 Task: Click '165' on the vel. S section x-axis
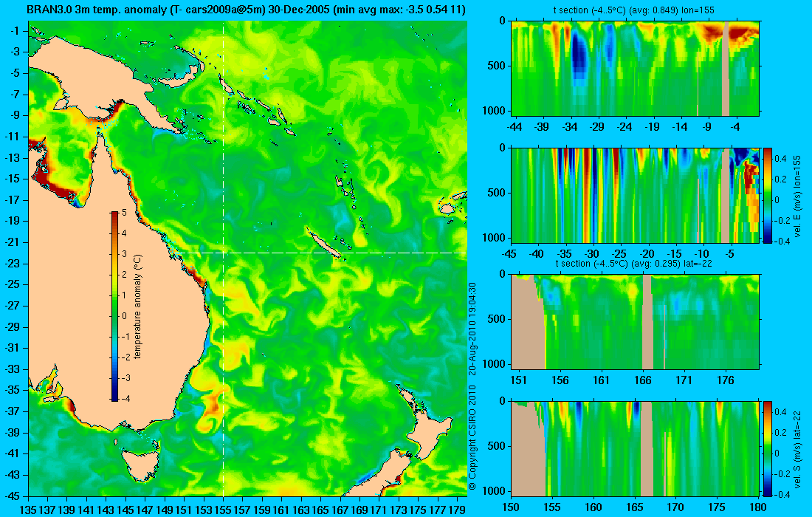click(634, 507)
